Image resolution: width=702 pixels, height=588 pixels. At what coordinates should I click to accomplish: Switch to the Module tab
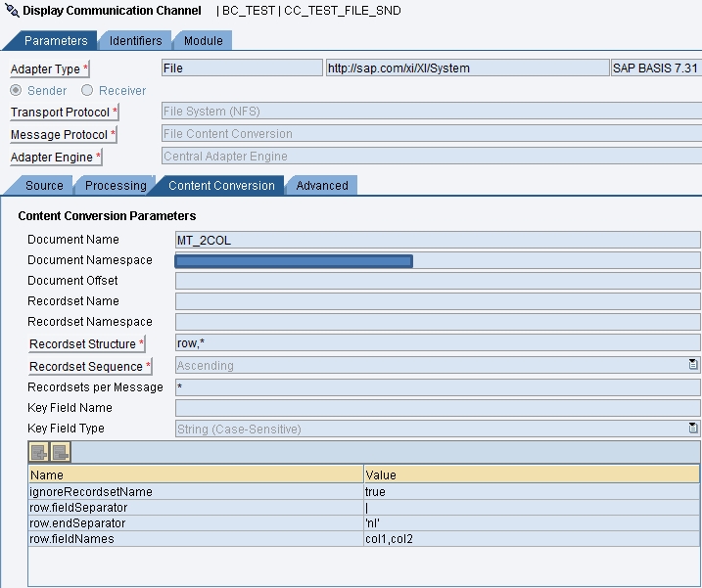[x=204, y=41]
